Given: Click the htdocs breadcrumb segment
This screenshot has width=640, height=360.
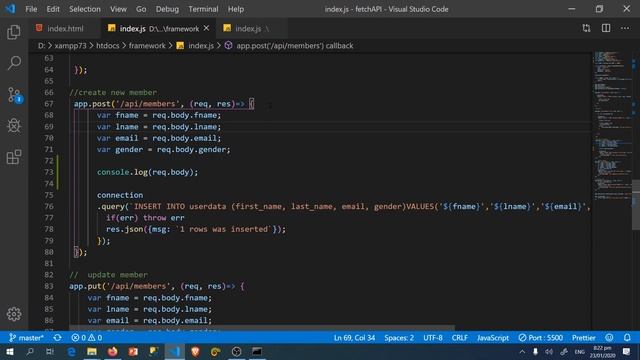Looking at the screenshot, I should tap(108, 46).
